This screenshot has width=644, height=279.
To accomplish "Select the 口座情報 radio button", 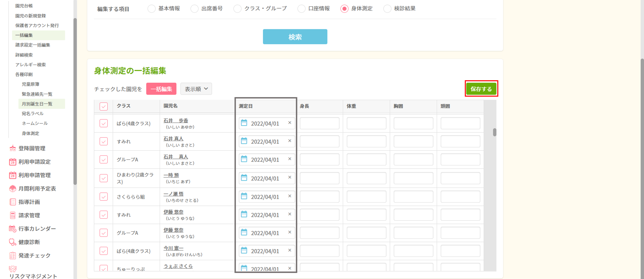I will click(301, 9).
